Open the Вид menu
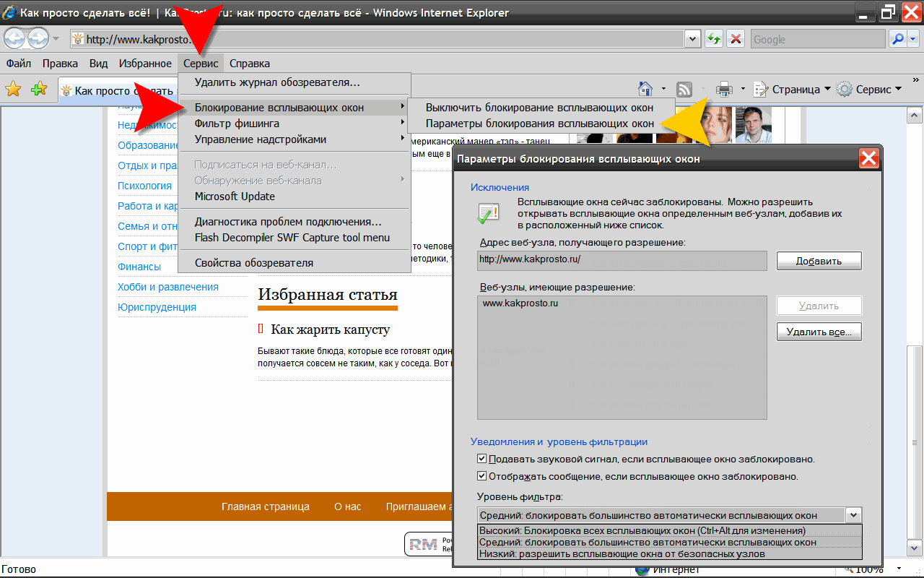Viewport: 924px width, 578px height. click(x=98, y=64)
